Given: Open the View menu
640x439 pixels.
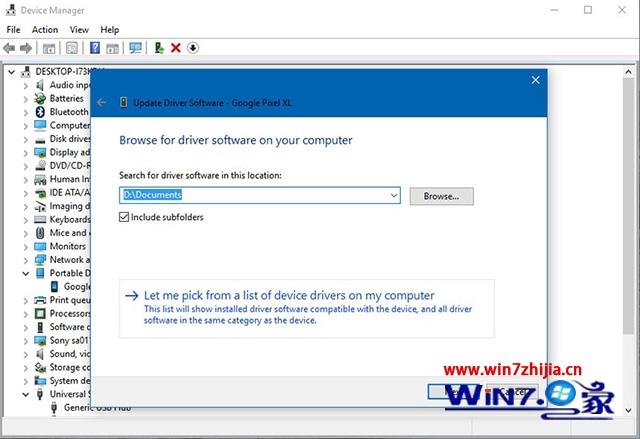Looking at the screenshot, I should point(79,30).
